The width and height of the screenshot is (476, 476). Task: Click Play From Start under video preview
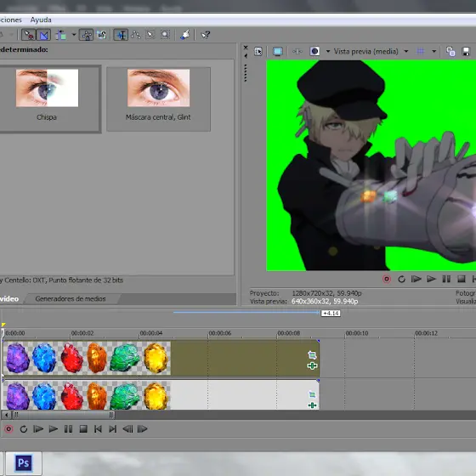416,279
